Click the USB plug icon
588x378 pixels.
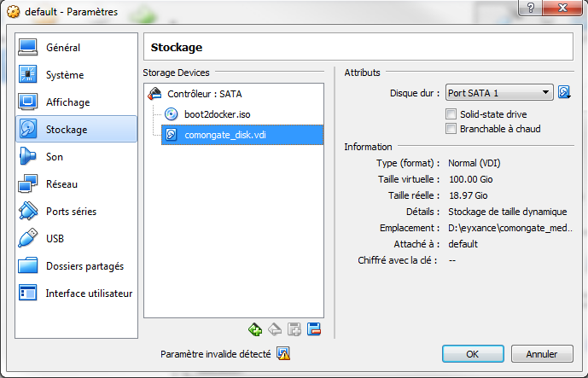pyautogui.click(x=28, y=238)
